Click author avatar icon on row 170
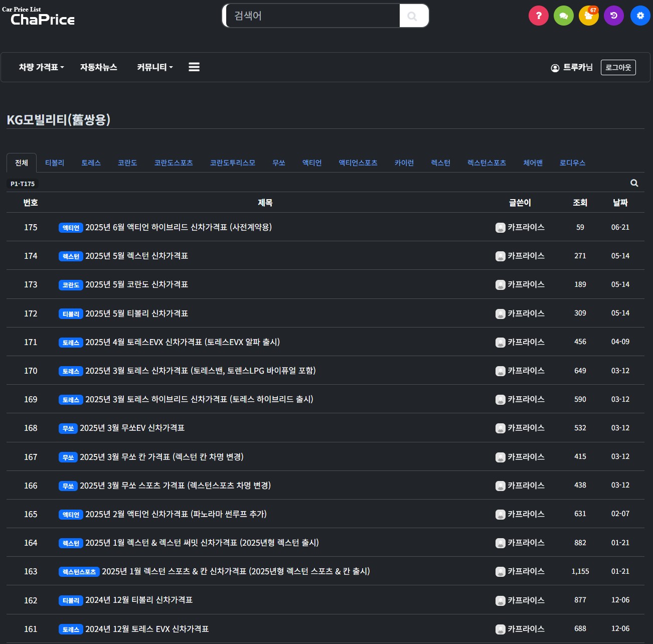Viewport: 653px width, 644px height. pos(501,371)
